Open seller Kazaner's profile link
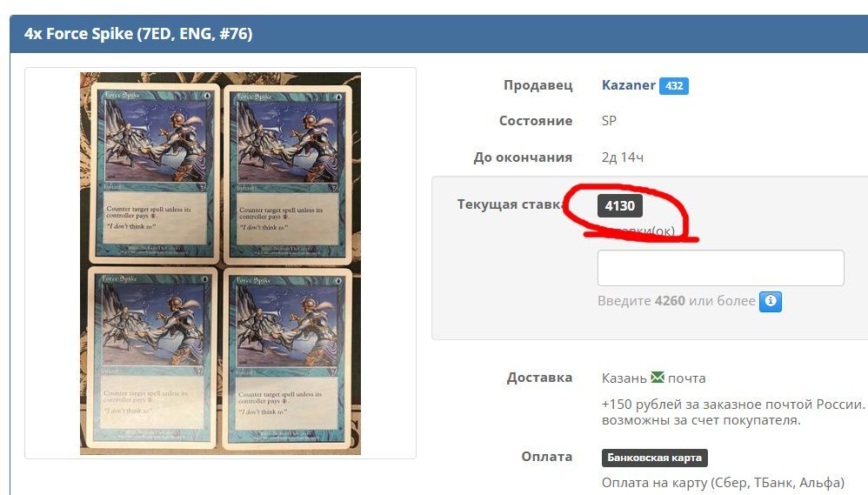This screenshot has height=495, width=868. pos(628,85)
